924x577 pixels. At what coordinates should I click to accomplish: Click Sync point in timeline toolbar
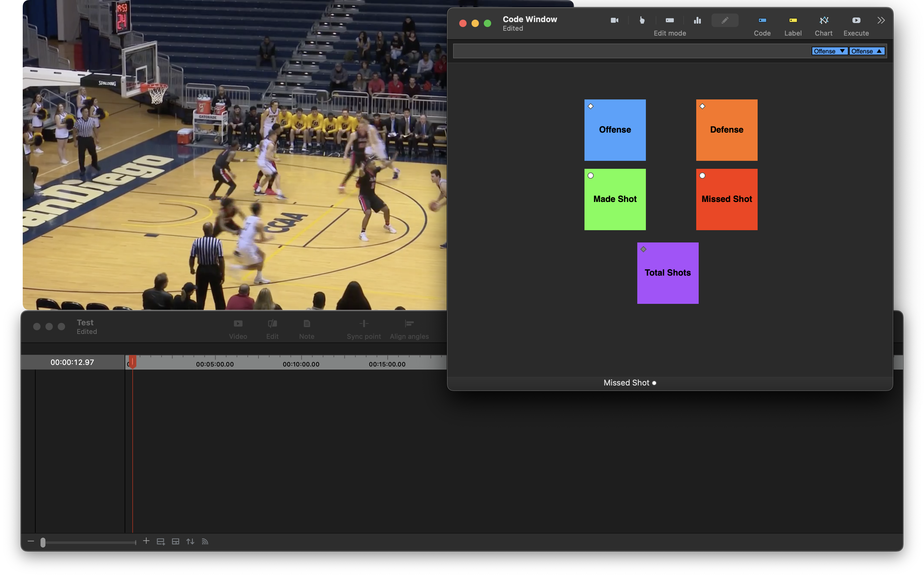[364, 330]
